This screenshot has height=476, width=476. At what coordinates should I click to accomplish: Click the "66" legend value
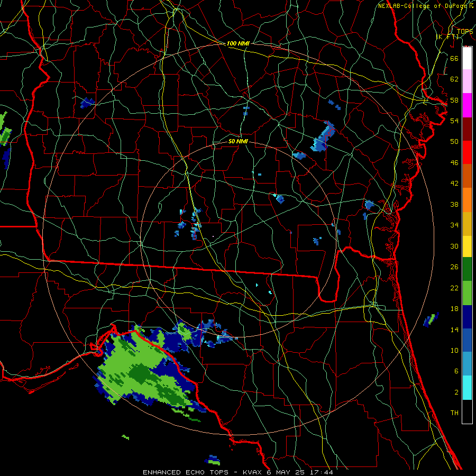coord(454,58)
